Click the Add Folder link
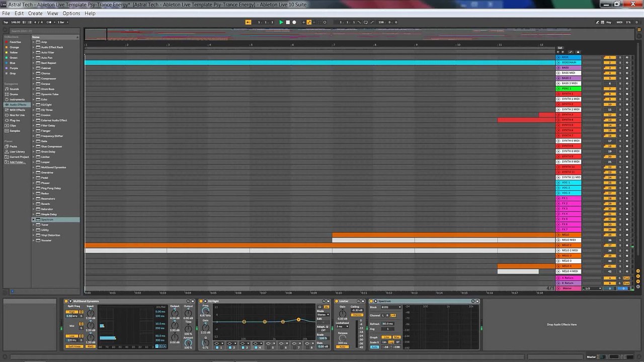Viewport: 644px width, 362px height. click(x=17, y=162)
